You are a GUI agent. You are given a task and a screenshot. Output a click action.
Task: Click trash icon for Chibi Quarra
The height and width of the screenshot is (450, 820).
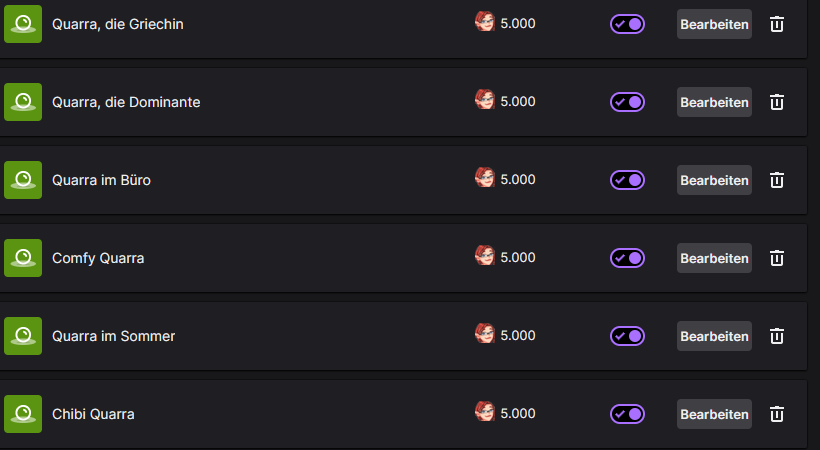point(777,414)
